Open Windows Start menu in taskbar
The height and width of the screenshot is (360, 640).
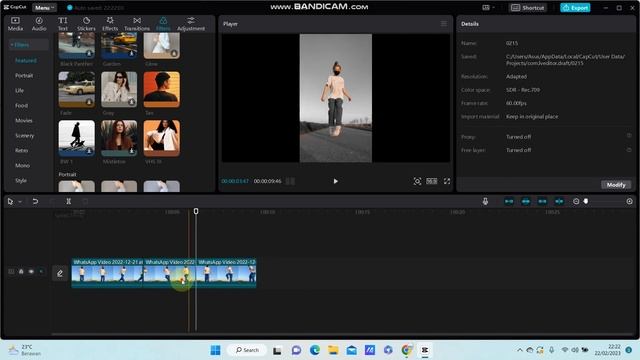(x=216, y=350)
